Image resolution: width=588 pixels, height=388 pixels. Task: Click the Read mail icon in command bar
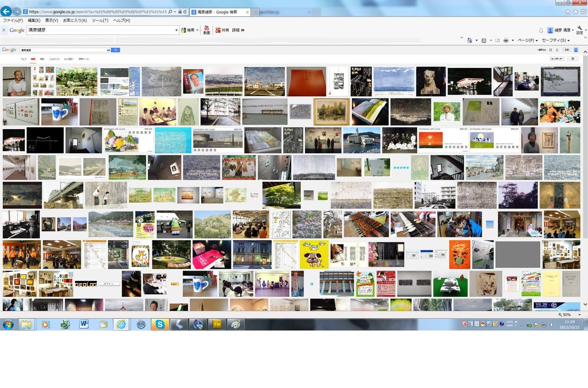(497, 40)
